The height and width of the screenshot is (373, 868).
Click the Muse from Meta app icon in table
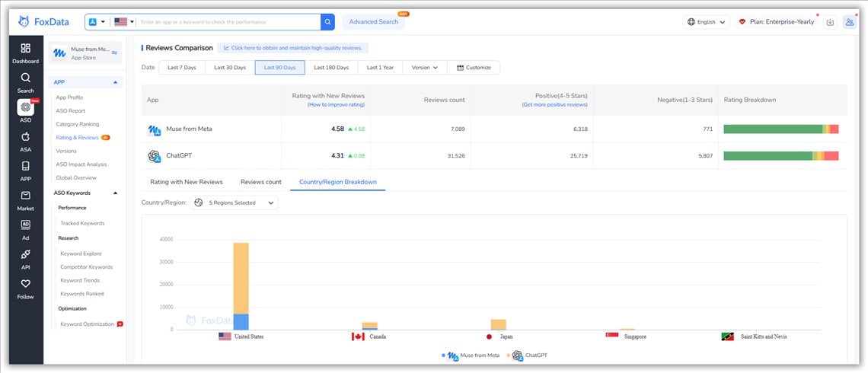[x=154, y=129]
